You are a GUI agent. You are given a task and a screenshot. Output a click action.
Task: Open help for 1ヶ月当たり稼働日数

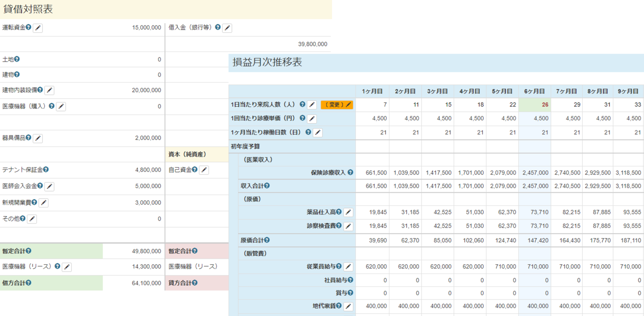308,132
